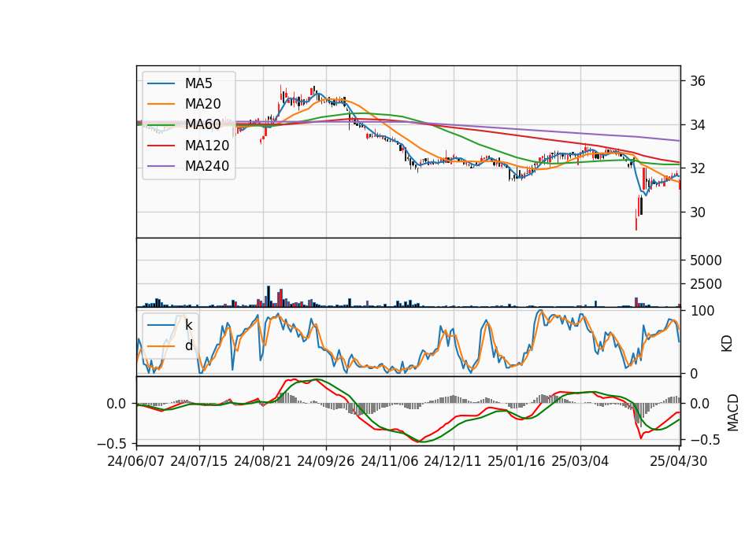
Task: Click the volume axis value 2500
Action: click(x=706, y=284)
